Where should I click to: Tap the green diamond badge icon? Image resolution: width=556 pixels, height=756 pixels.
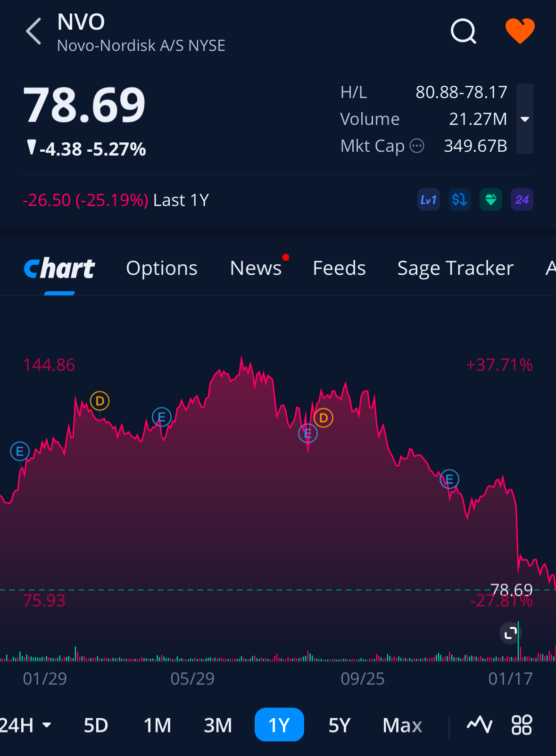(491, 200)
